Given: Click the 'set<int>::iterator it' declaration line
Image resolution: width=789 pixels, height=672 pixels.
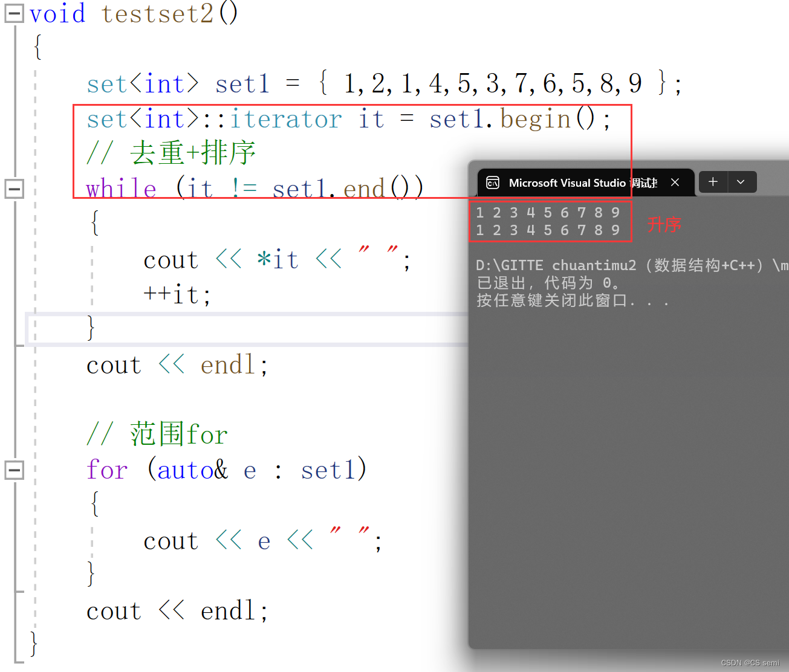Looking at the screenshot, I should 349,119.
